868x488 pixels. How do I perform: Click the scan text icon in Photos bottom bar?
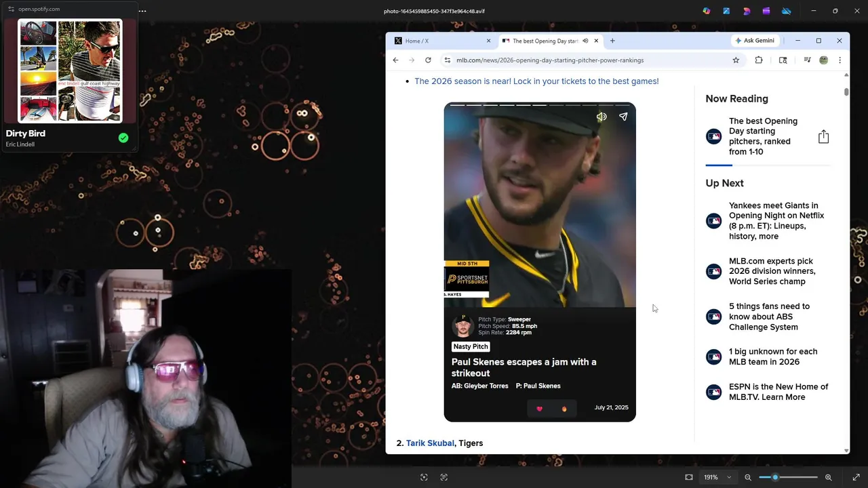click(x=444, y=477)
